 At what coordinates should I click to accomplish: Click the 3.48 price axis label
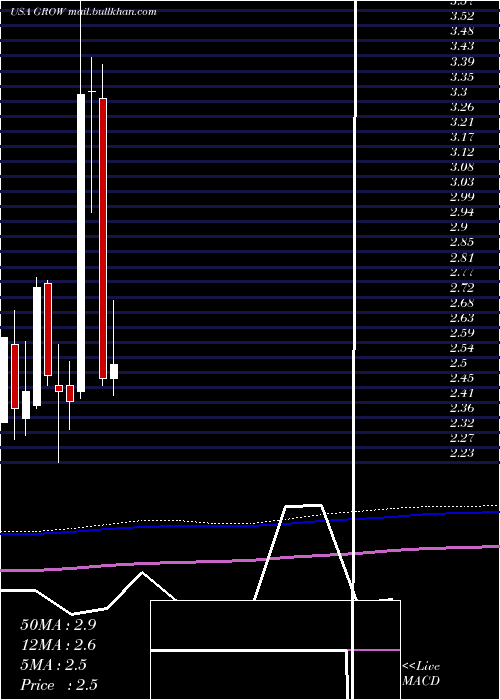coord(462,31)
